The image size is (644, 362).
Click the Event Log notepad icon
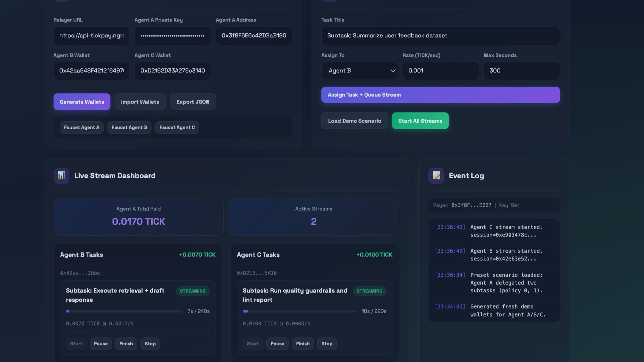tap(436, 175)
